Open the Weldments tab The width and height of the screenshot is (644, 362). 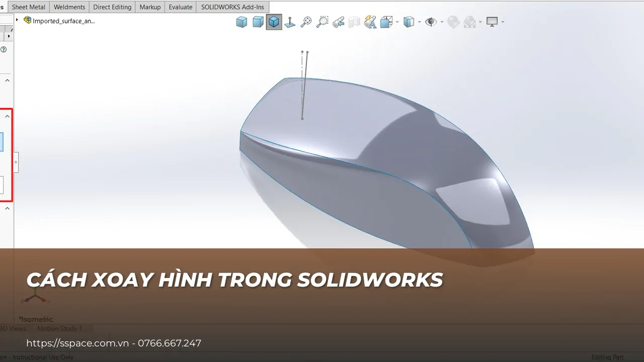[69, 7]
